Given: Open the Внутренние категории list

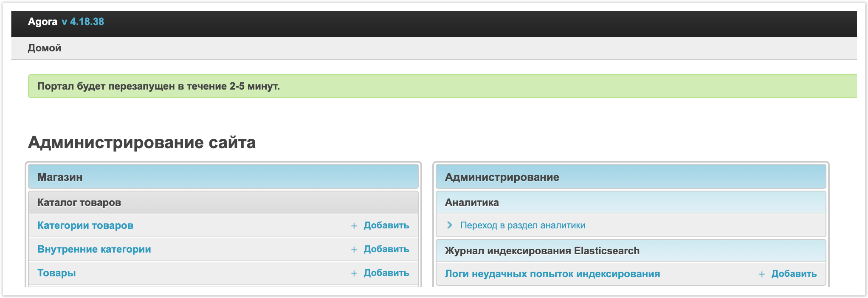Looking at the screenshot, I should click(94, 249).
